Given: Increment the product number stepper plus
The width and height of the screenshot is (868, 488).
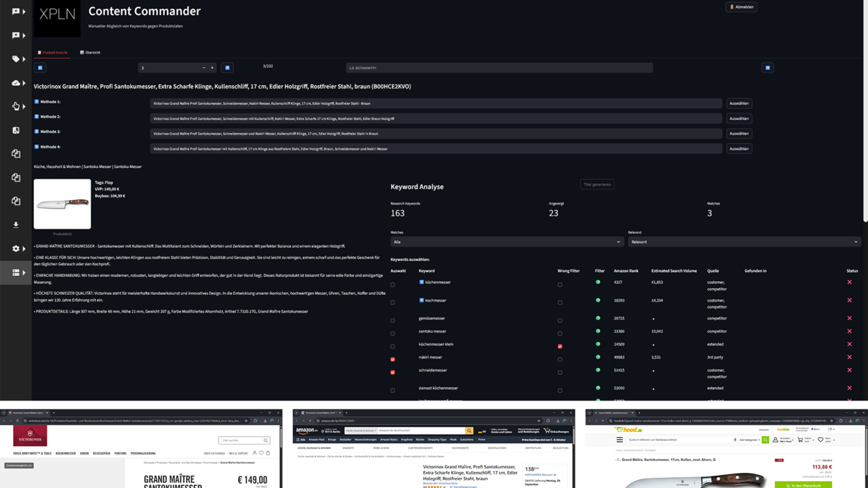Looking at the screenshot, I should [212, 68].
